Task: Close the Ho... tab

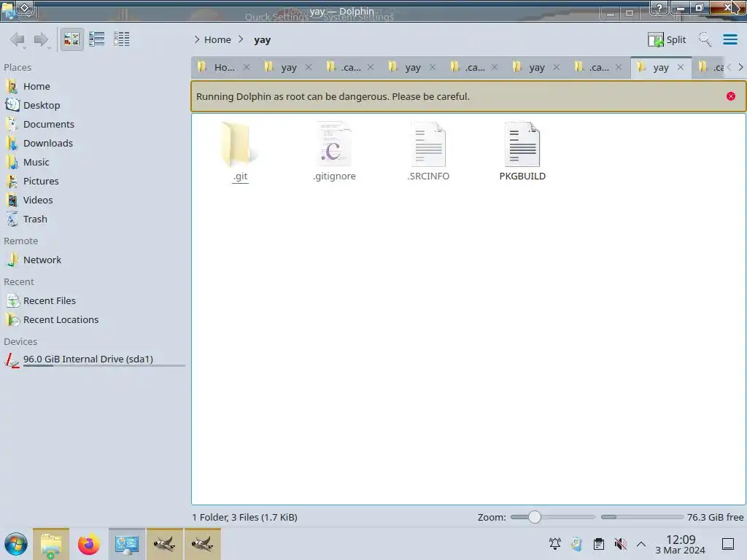Action: tap(247, 67)
